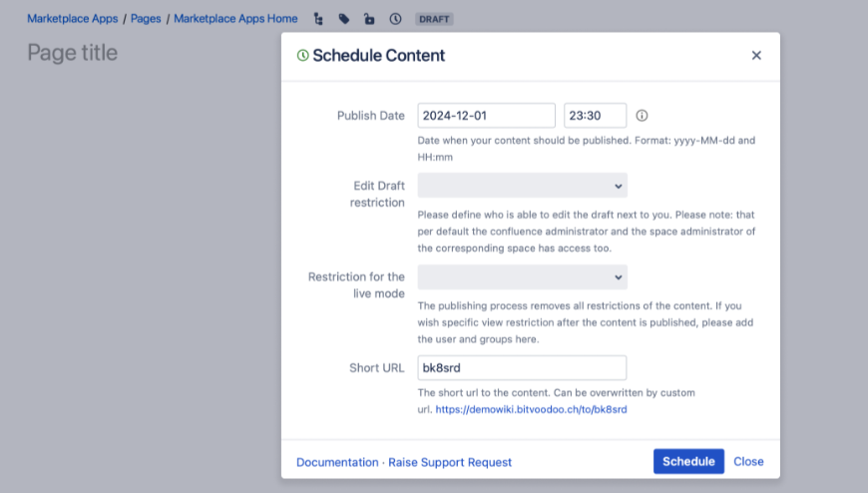868x493 pixels.
Task: Click the info icon next to time field
Action: pos(642,115)
